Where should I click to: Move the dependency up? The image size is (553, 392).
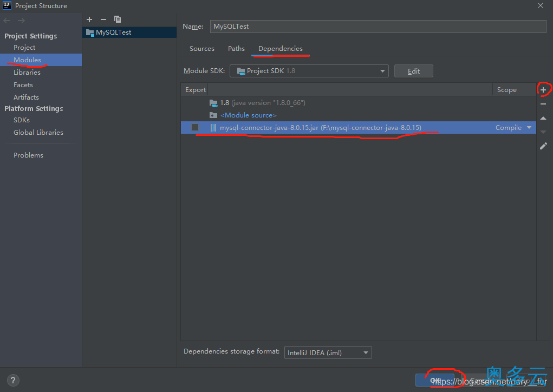click(x=543, y=118)
